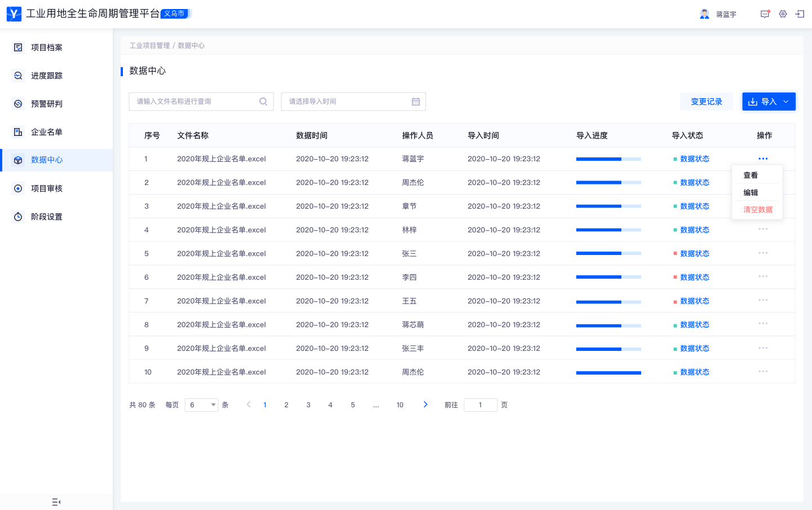This screenshot has height=510, width=812.
Task: Click the search magnifier icon
Action: [263, 102]
